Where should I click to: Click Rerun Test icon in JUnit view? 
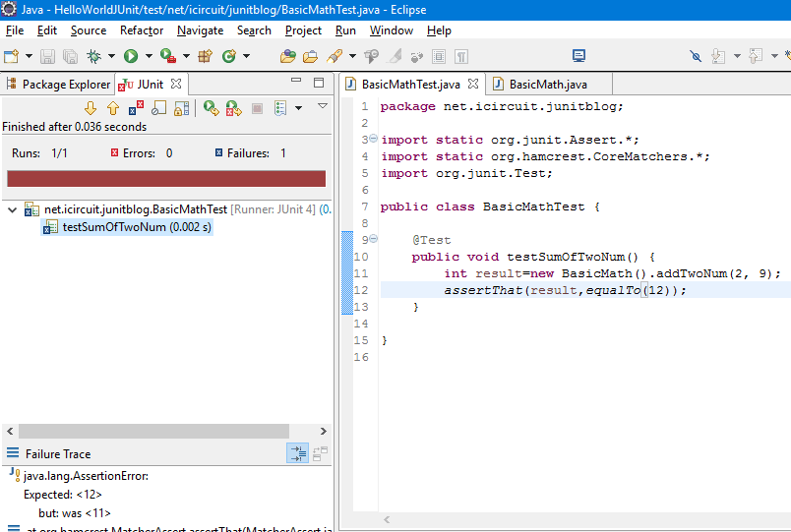[211, 108]
